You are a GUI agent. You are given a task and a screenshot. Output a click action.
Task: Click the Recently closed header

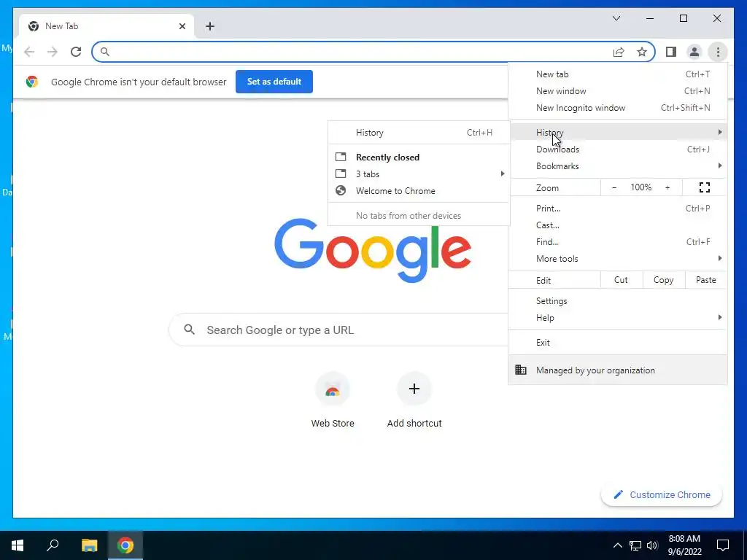click(x=387, y=157)
